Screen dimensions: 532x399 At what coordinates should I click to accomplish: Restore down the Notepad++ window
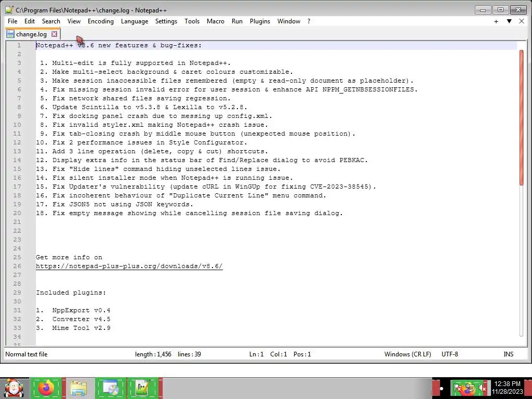click(500, 10)
